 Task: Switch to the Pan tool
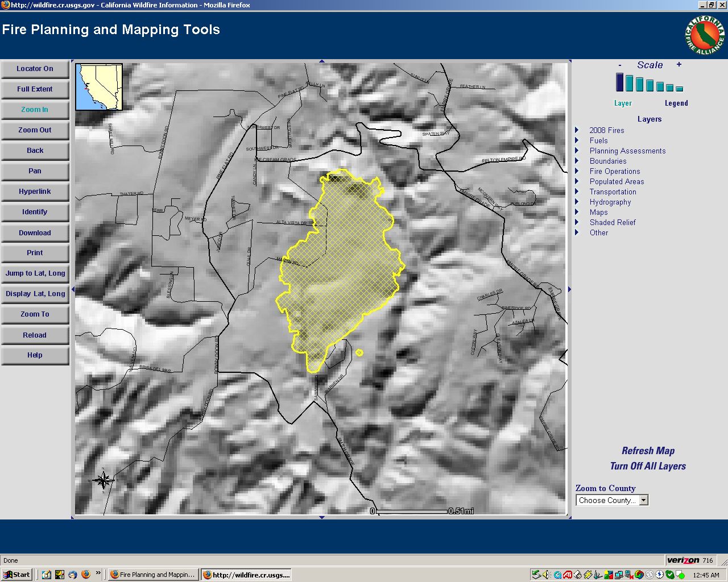click(35, 171)
